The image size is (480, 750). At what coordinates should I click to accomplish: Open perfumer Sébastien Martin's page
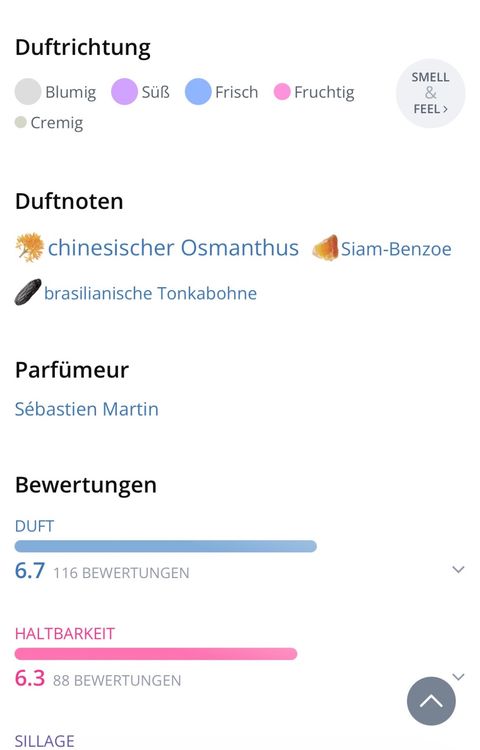(87, 409)
